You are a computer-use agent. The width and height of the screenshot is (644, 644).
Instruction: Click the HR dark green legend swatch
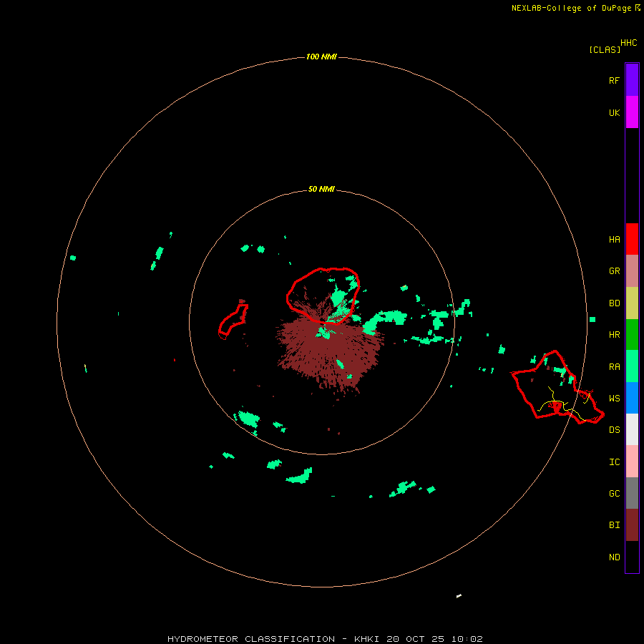(x=632, y=334)
